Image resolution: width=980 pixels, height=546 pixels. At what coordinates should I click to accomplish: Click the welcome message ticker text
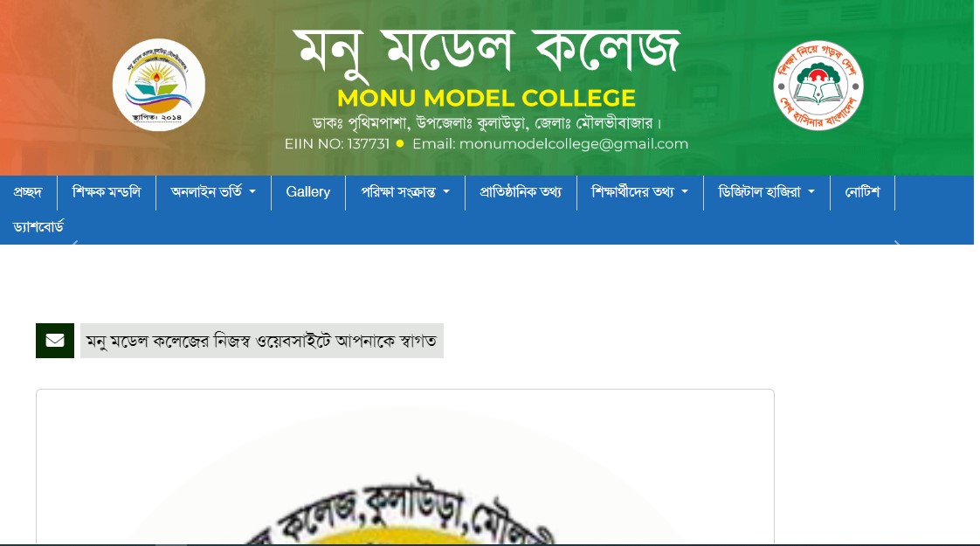point(262,341)
